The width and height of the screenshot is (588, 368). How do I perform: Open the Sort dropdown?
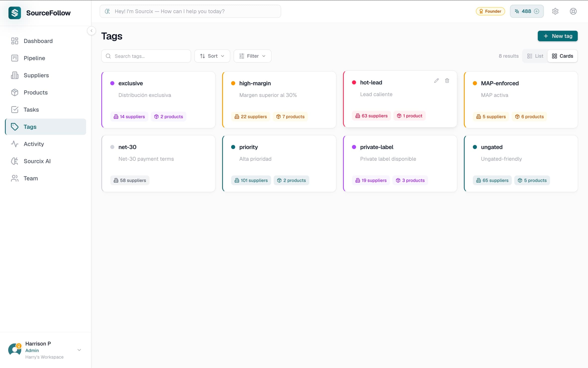pos(212,56)
